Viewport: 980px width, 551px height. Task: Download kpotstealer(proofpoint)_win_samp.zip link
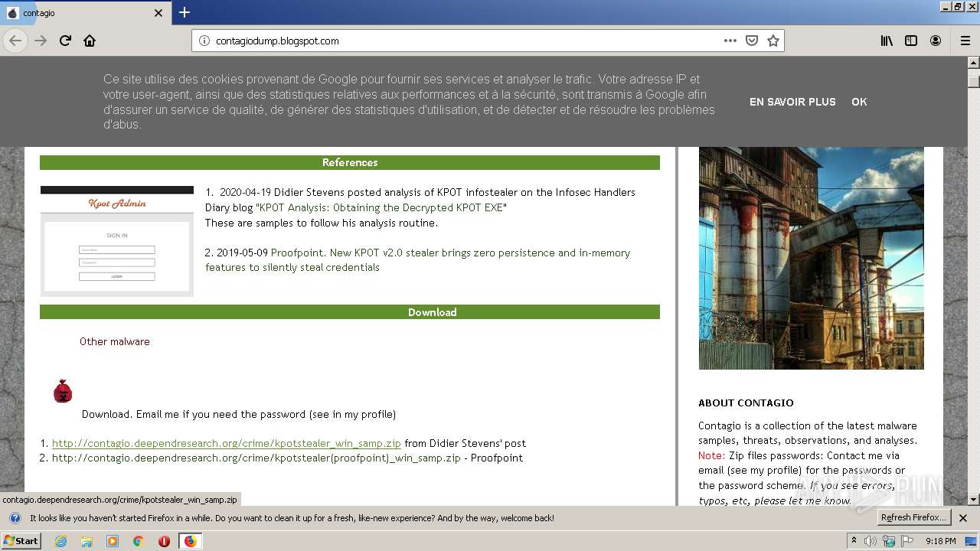pyautogui.click(x=256, y=458)
